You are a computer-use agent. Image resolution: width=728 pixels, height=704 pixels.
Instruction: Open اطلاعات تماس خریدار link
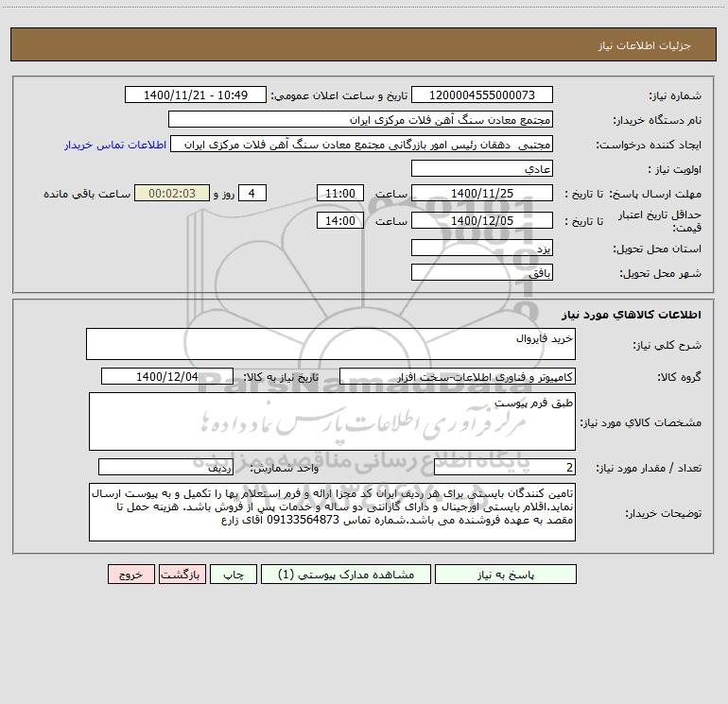tap(115, 145)
